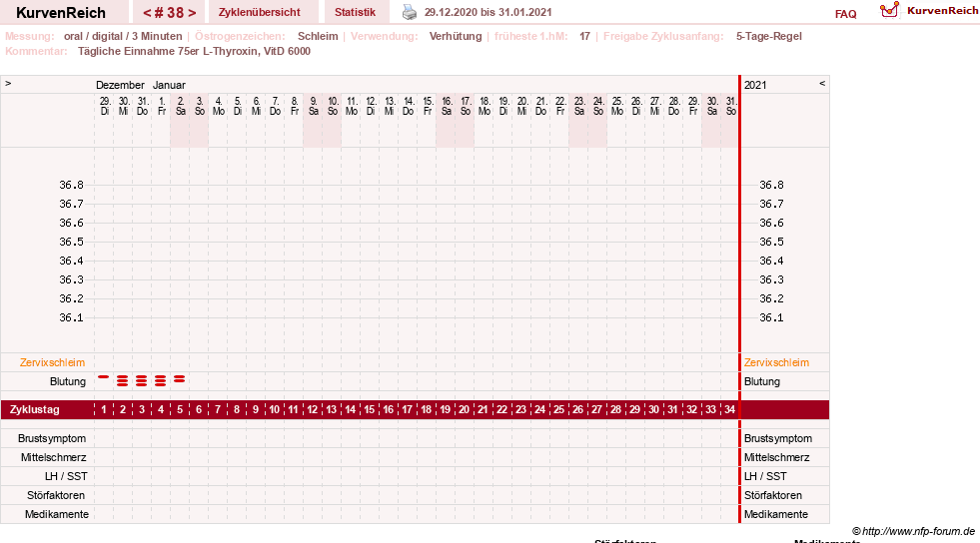Viewport: 980px width, 543px height.
Task: Open the nfp-forum.de link
Action: coord(918,531)
